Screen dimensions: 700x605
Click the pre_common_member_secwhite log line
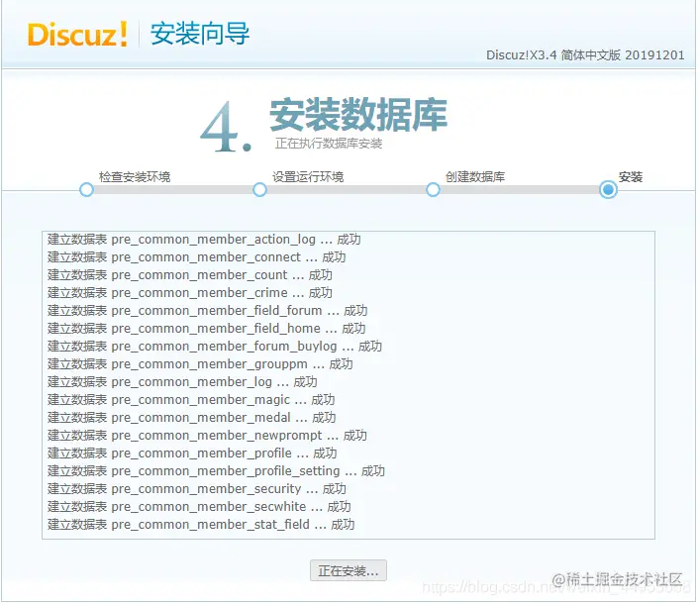tap(200, 509)
